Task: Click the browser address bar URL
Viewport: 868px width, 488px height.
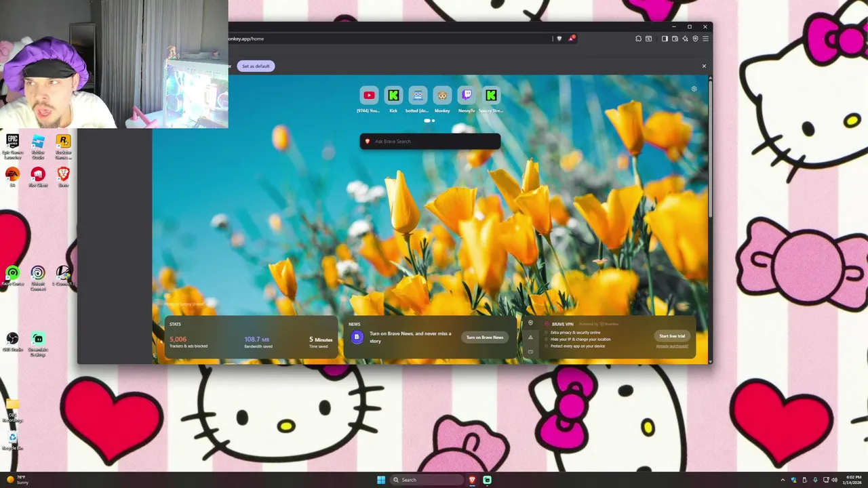Action: [247, 39]
